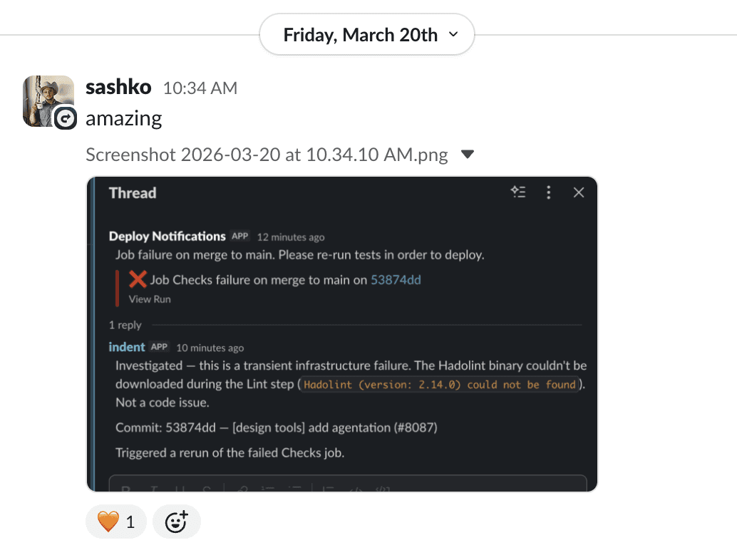This screenshot has width=737, height=560.
Task: Click the Screenshot 2026-03-20 file name
Action: click(x=267, y=155)
